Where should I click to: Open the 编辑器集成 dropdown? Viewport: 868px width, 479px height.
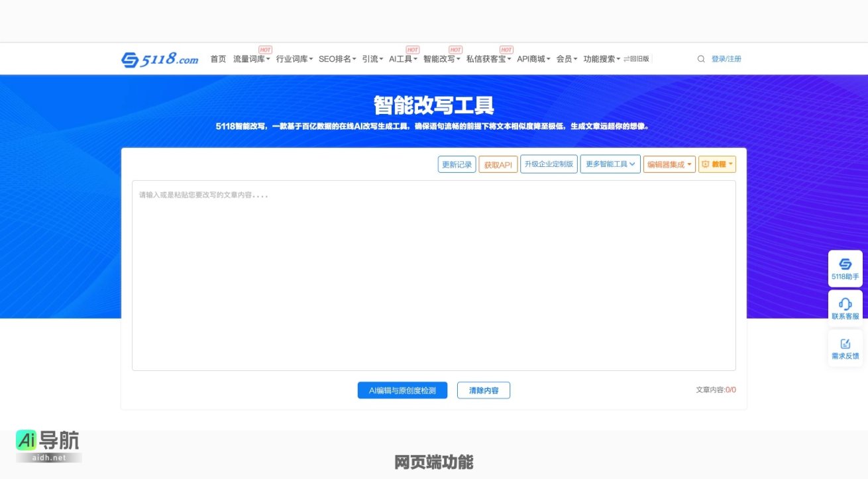pos(669,164)
